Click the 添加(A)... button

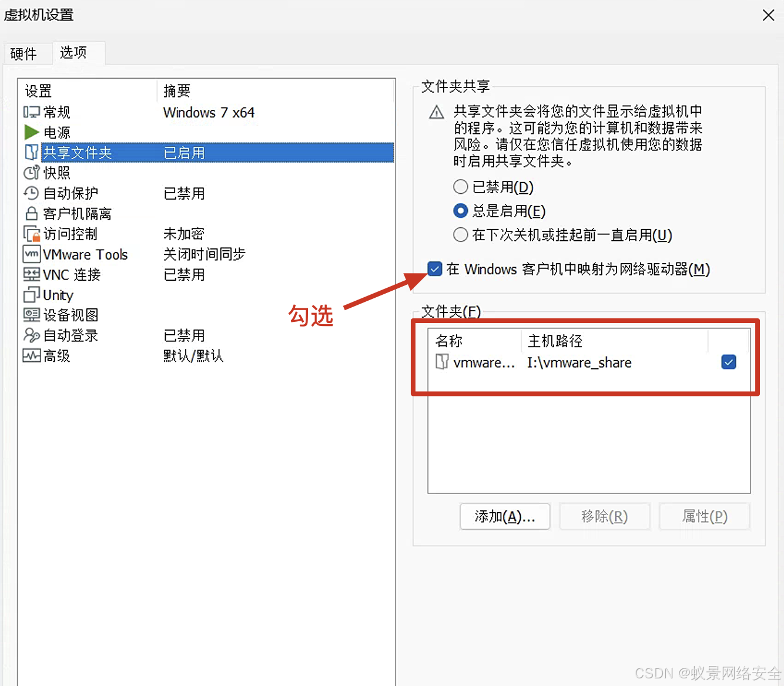(x=505, y=516)
